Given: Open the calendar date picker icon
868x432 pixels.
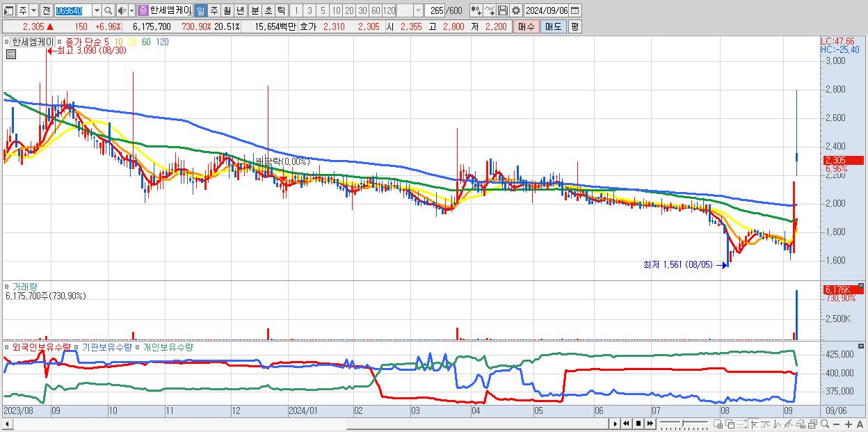Looking at the screenshot, I should tap(576, 10).
